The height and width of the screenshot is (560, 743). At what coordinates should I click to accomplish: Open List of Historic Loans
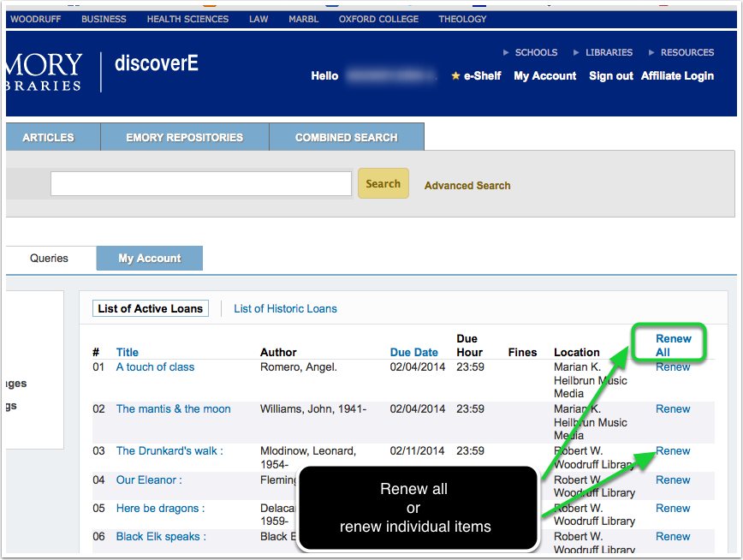tap(285, 308)
